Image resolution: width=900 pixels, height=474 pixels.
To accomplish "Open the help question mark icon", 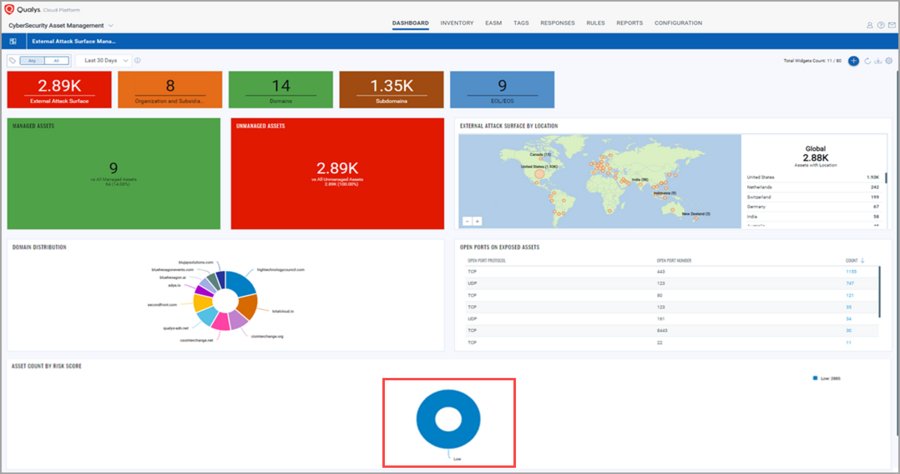I will (880, 25).
